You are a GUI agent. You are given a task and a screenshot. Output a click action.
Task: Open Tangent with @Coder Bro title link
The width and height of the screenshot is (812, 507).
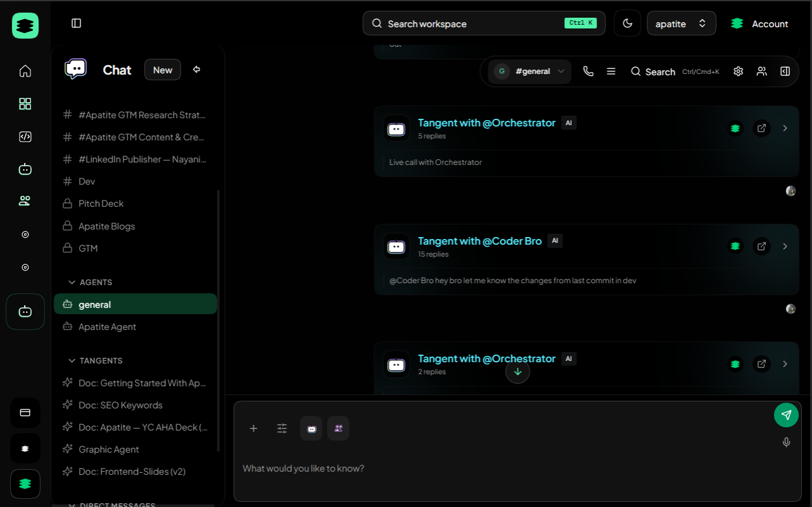click(x=480, y=241)
